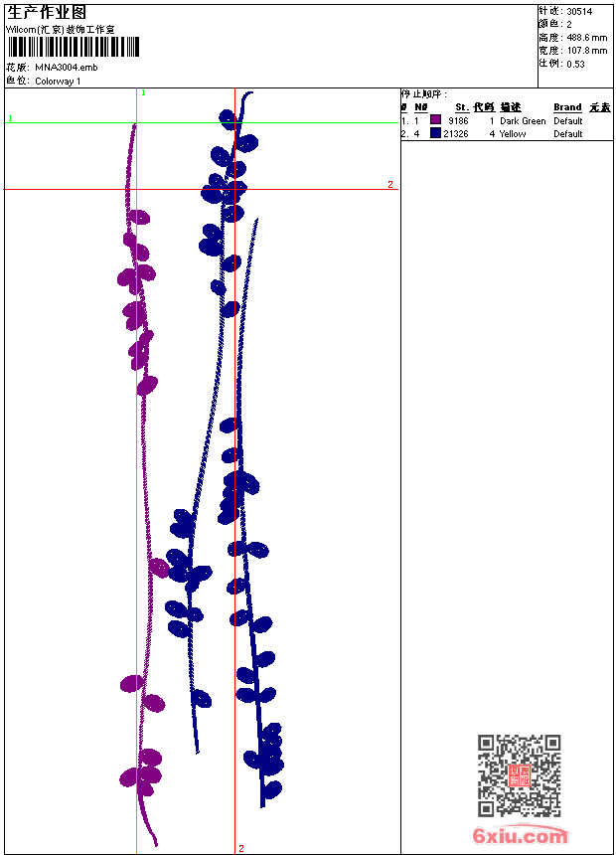Click the QR code at bottom right
The image size is (616, 855).
[519, 775]
